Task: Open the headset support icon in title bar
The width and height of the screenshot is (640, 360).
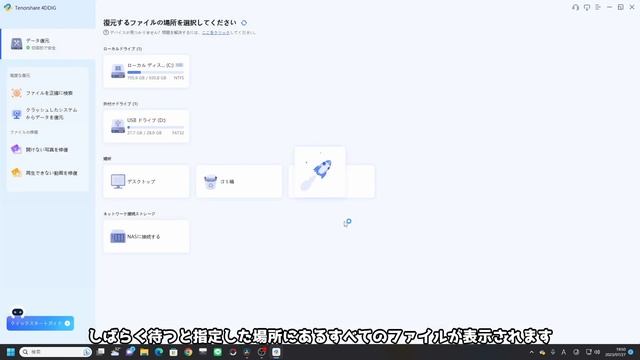Action: [575, 7]
